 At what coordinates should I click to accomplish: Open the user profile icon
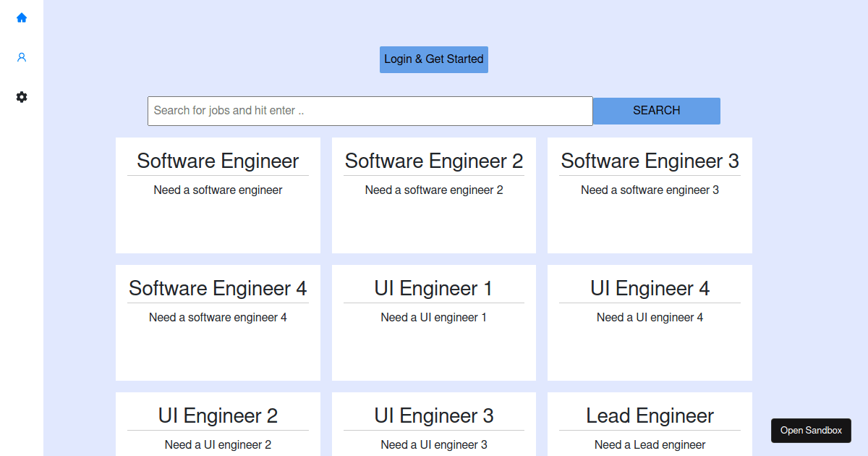(x=22, y=56)
